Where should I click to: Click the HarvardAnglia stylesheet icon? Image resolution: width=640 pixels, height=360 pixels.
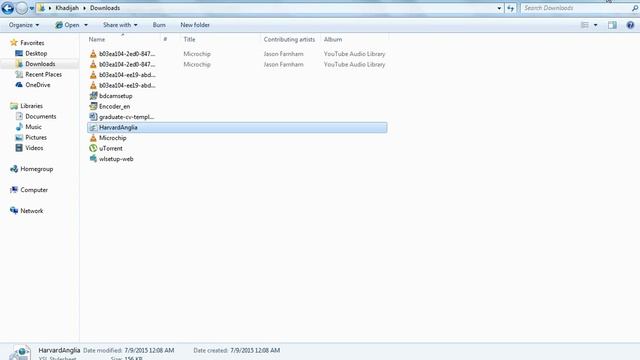93,127
